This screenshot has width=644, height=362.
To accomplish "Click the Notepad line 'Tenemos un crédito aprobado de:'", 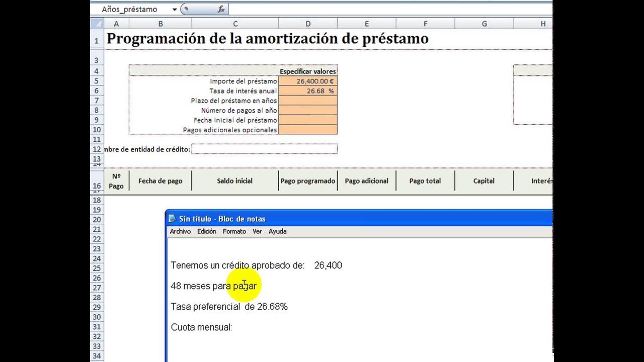I will pyautogui.click(x=237, y=265).
